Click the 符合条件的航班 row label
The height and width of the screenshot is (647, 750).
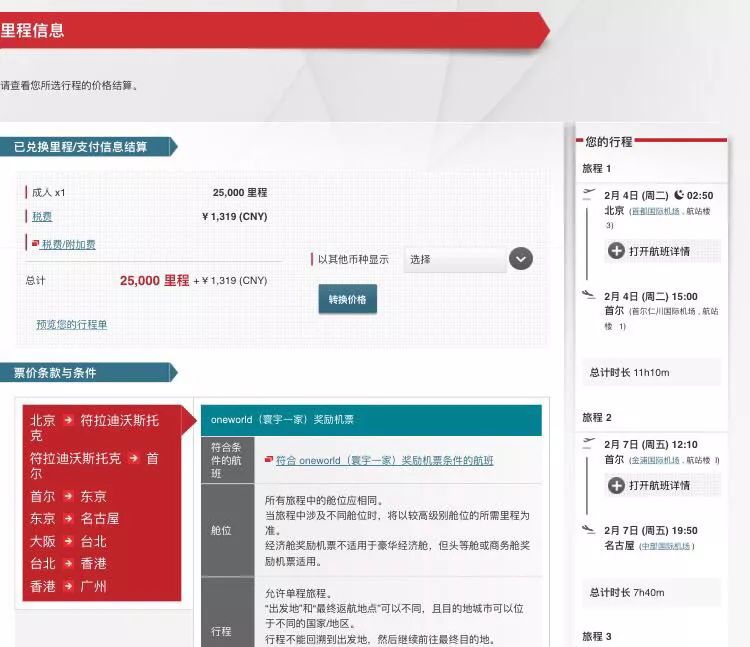click(226, 461)
